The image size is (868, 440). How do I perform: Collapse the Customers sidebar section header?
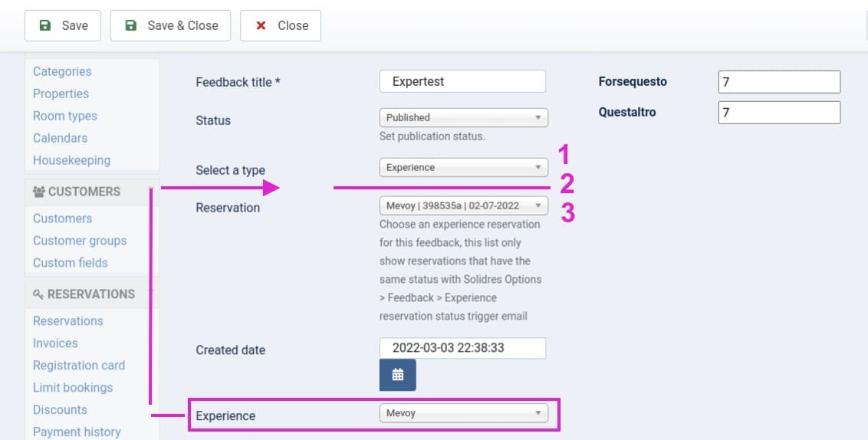pos(84,192)
